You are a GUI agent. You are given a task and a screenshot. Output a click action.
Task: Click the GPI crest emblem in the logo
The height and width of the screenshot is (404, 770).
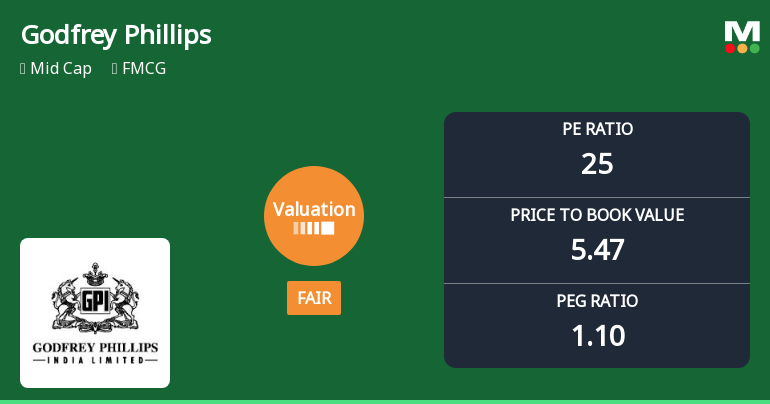[x=95, y=295]
